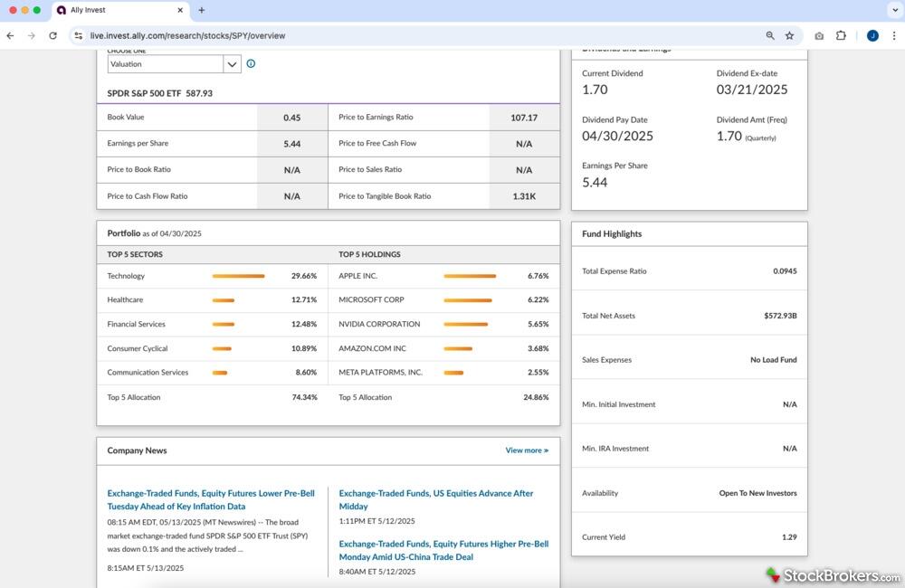The image size is (905, 588).
Task: Bookmark this page with the star icon
Action: point(789,36)
